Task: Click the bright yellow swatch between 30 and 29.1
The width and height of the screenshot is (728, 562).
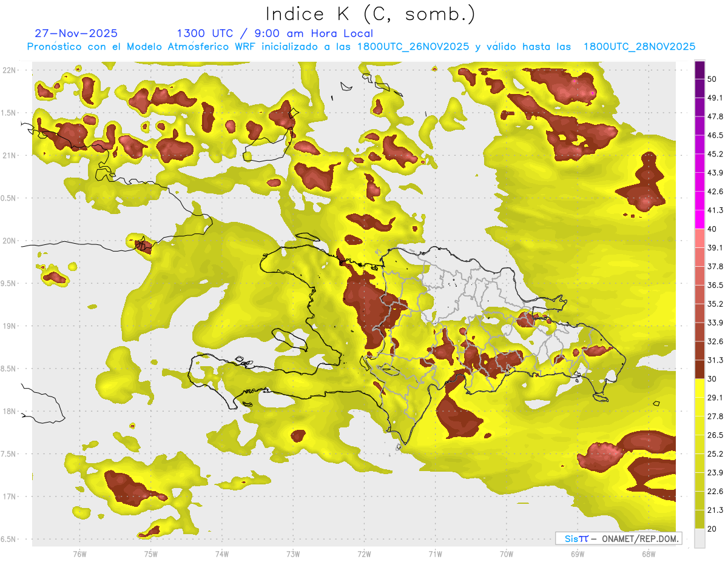Action: pos(699,389)
